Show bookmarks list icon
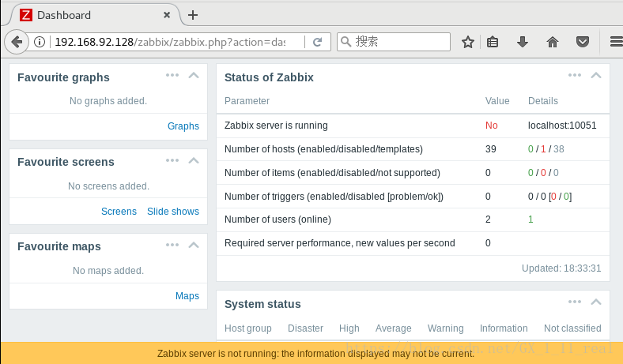Screen dimensions: 623x364 point(493,42)
